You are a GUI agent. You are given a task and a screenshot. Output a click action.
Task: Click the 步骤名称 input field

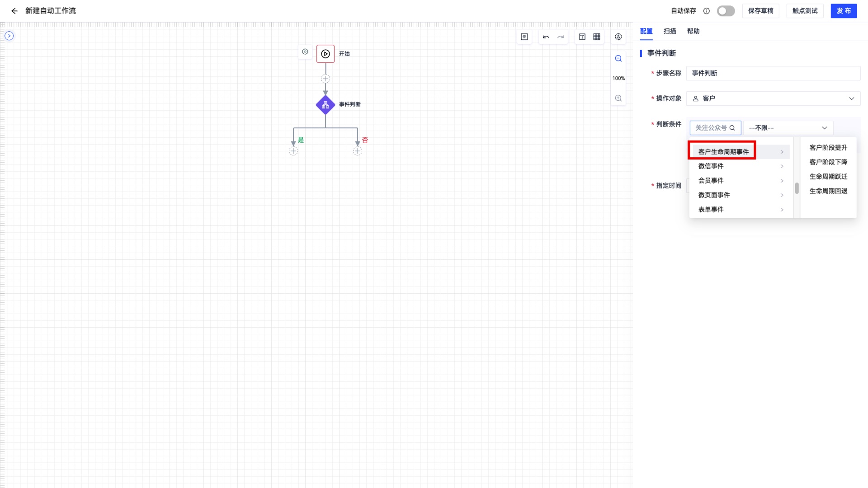[x=773, y=73]
